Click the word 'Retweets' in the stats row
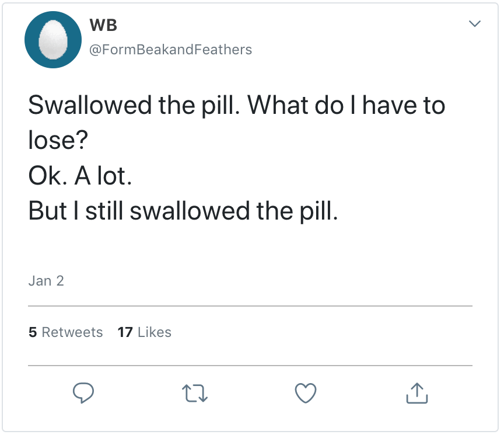Viewport: 504px width, 438px height. pyautogui.click(x=72, y=332)
